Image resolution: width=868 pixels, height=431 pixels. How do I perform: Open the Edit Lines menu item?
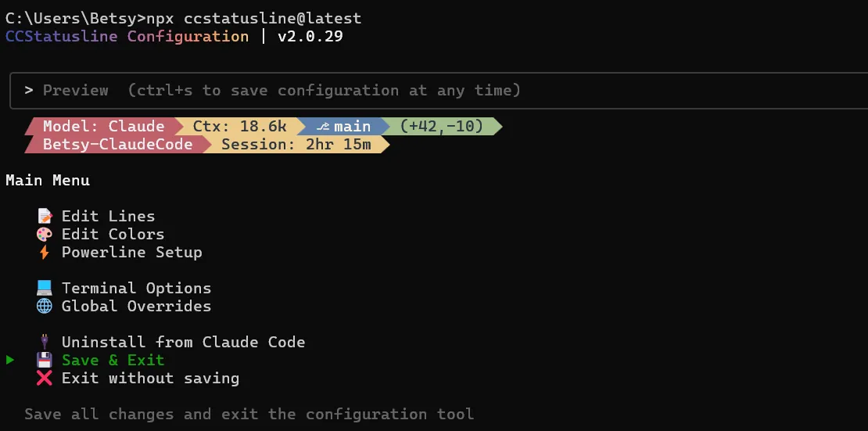[108, 217]
